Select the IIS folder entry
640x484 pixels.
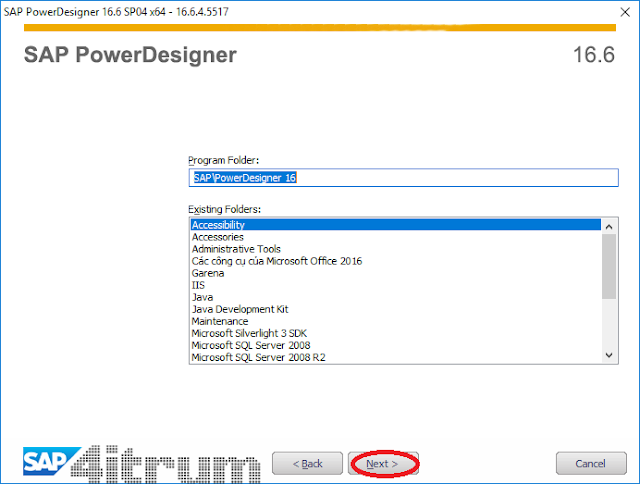pyautogui.click(x=396, y=285)
